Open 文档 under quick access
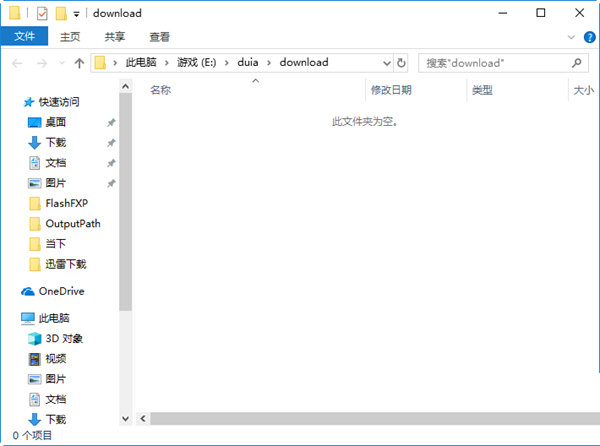The height and width of the screenshot is (446, 600). coord(56,163)
